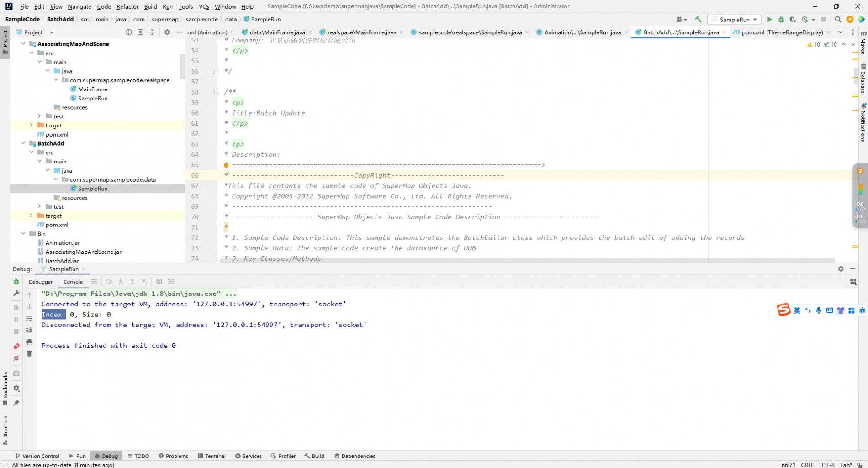
Task: Switch to data\MainFrame.java editor tab
Action: (x=276, y=32)
